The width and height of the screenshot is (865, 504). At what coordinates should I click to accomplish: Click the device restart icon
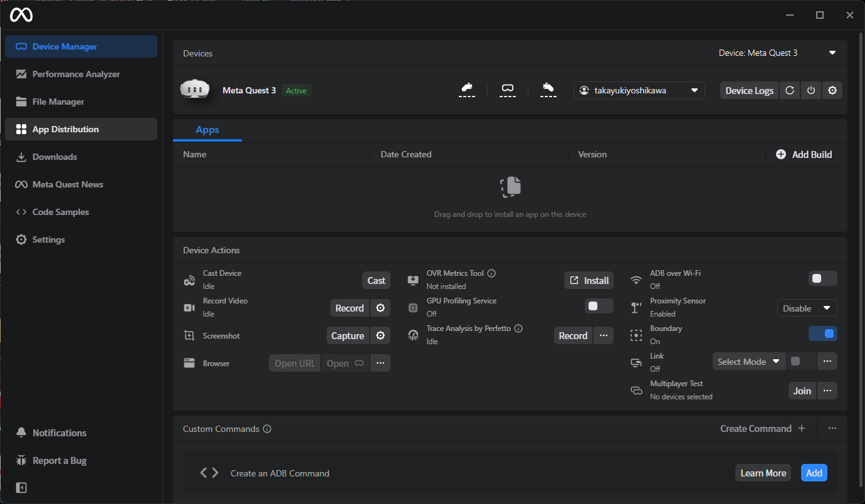pyautogui.click(x=790, y=90)
